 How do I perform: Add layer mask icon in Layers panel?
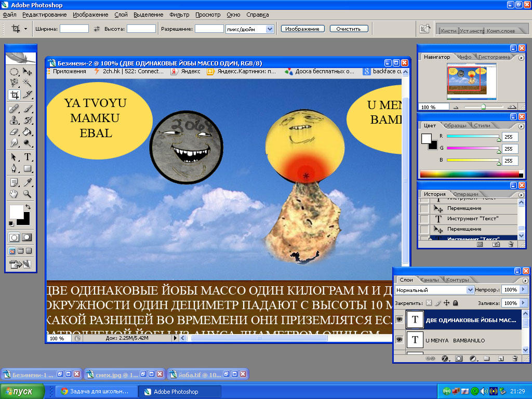pos(459,358)
